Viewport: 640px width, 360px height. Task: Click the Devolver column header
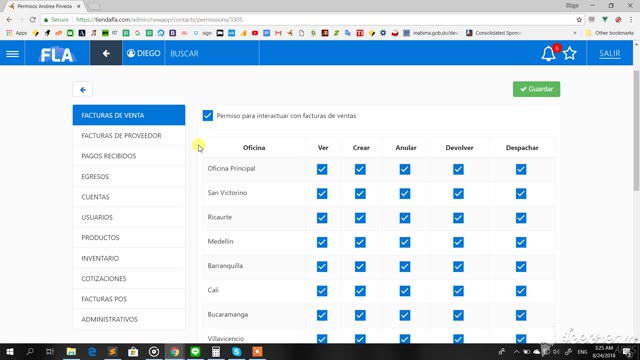459,148
